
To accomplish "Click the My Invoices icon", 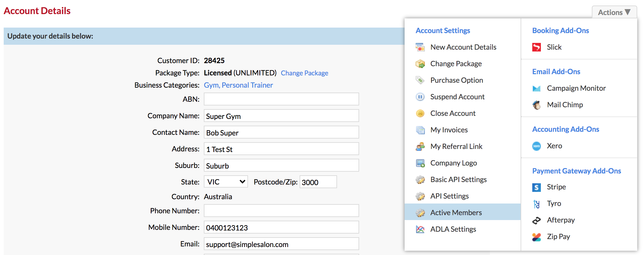I will coord(420,130).
